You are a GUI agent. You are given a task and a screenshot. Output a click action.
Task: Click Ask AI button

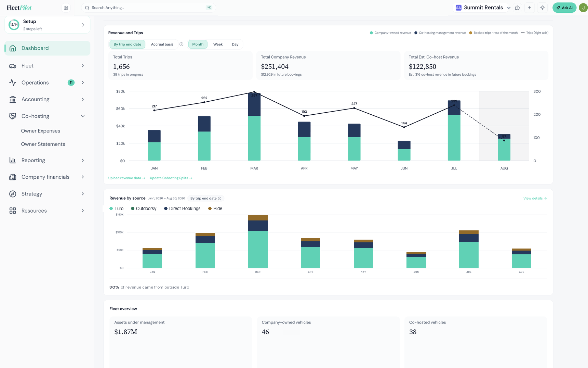pos(564,8)
